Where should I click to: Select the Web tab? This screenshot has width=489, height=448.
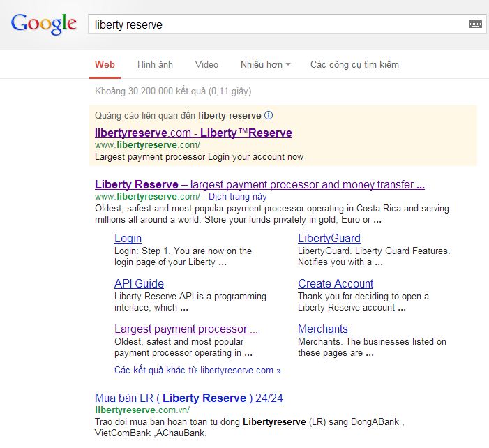(x=105, y=65)
